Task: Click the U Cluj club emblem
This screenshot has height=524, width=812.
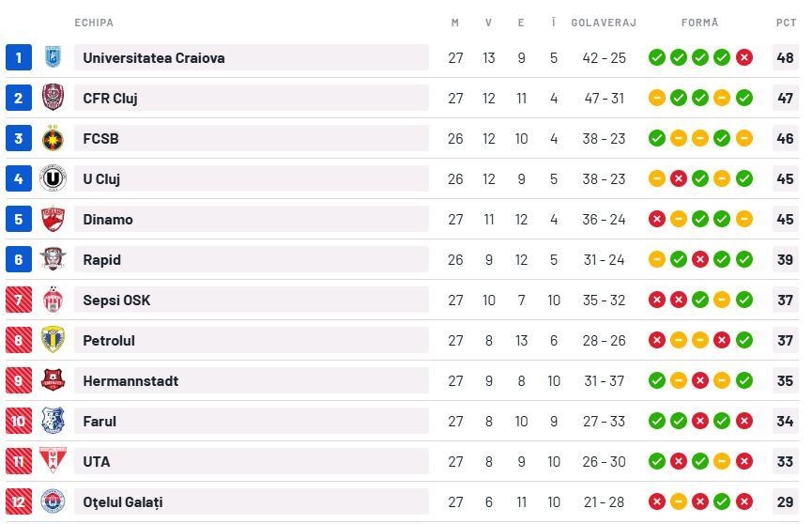Action: click(54, 178)
